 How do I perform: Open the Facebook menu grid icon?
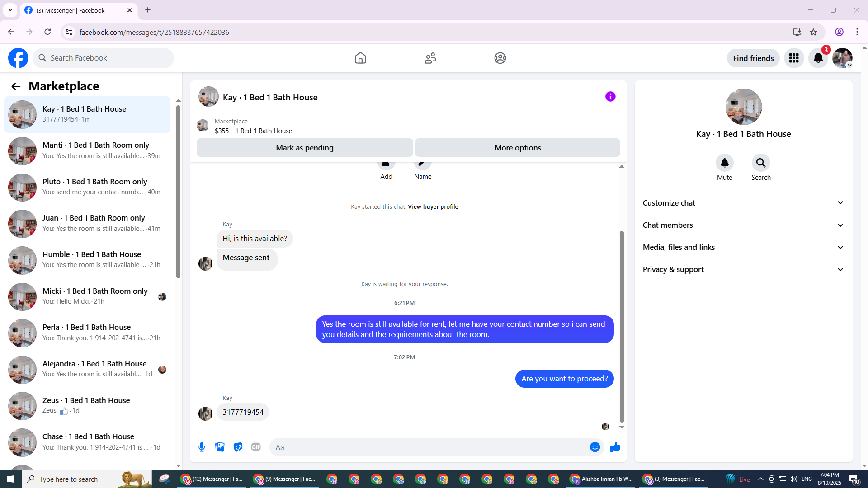[794, 58]
